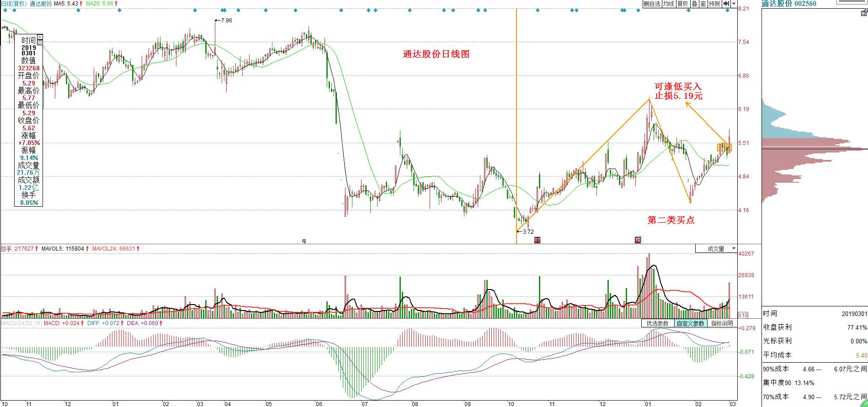868x407 pixels.
Task: Click 通达股份 002560 title in right panel
Action: click(x=788, y=4)
